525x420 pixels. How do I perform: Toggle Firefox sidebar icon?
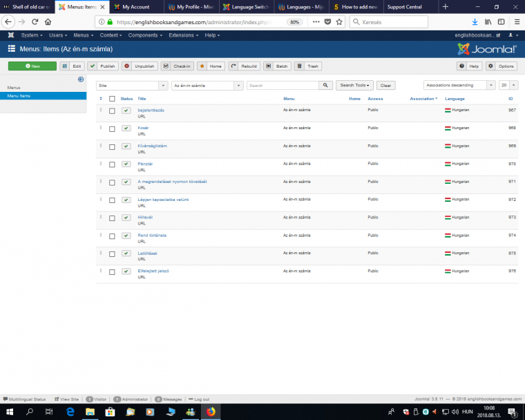point(502,22)
